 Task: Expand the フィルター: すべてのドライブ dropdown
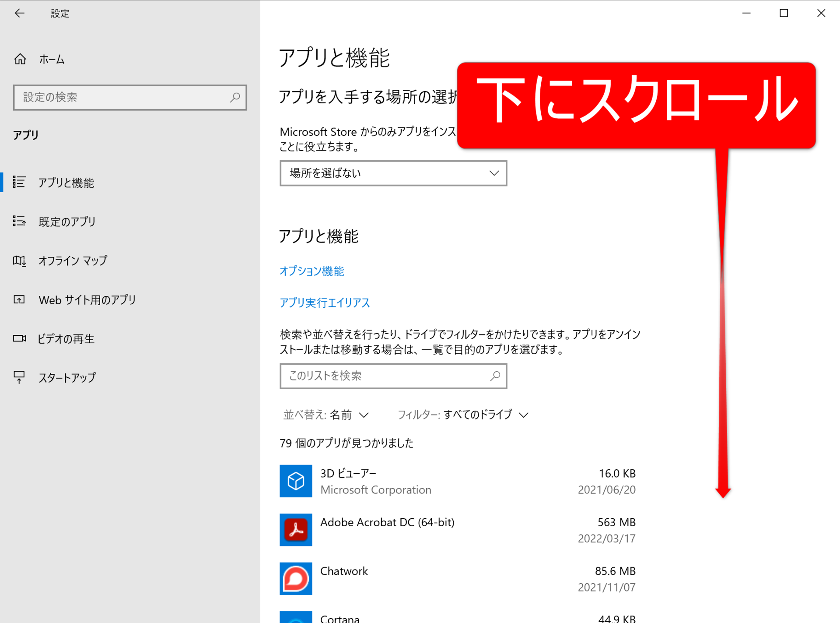click(x=463, y=415)
